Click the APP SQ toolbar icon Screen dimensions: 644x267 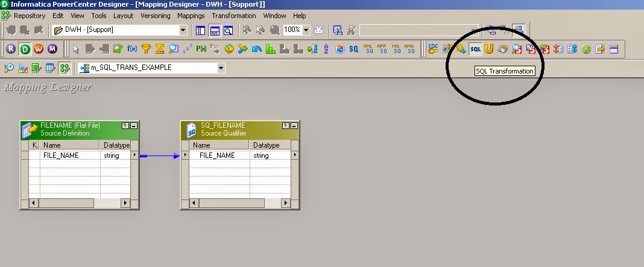(382, 49)
